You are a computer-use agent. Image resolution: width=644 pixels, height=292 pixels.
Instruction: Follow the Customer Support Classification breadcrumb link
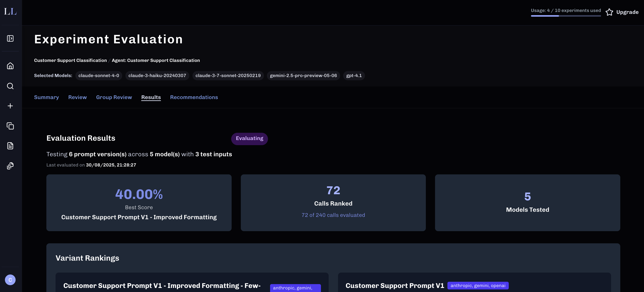tap(70, 60)
